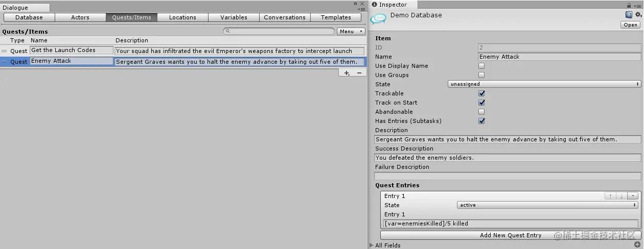Viewport: 644px width, 249px height.
Task: Enable Use Display Name checkbox
Action: 481,66
